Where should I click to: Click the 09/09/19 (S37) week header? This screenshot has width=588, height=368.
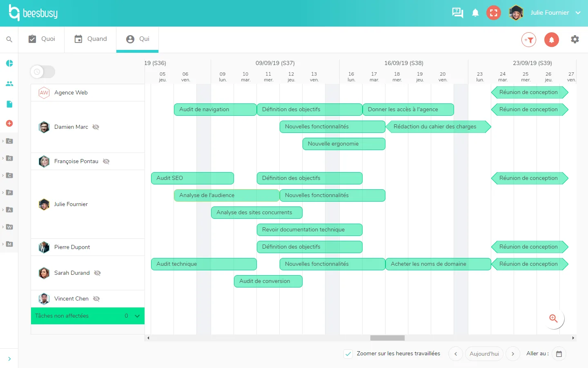[275, 63]
